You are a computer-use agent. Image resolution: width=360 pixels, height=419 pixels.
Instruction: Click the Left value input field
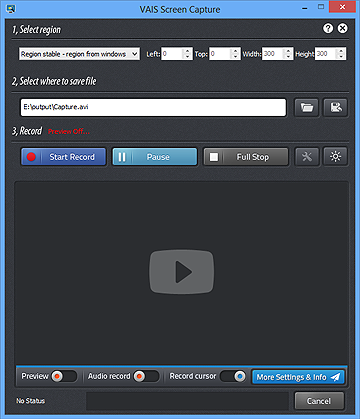coord(172,54)
